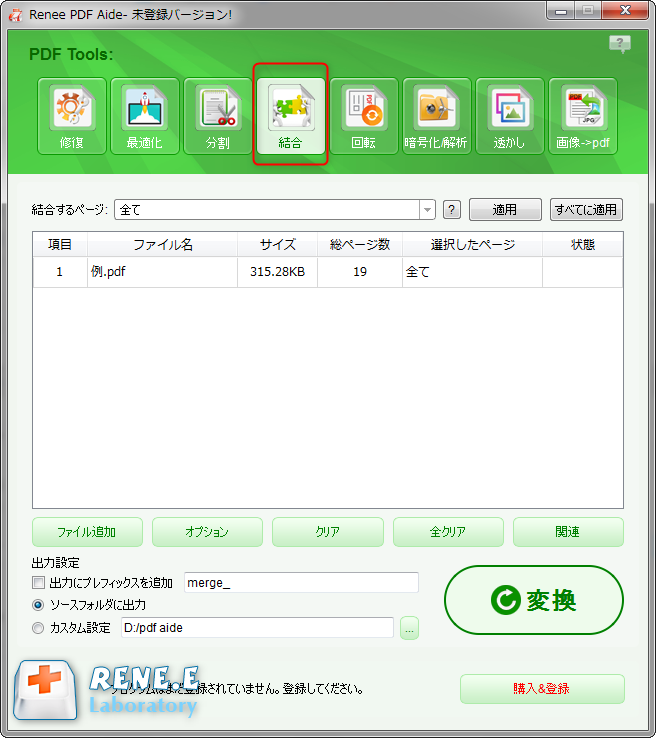656x738 pixels.
Task: Select ソースフォルダに出力 radio button
Action: (x=38, y=605)
